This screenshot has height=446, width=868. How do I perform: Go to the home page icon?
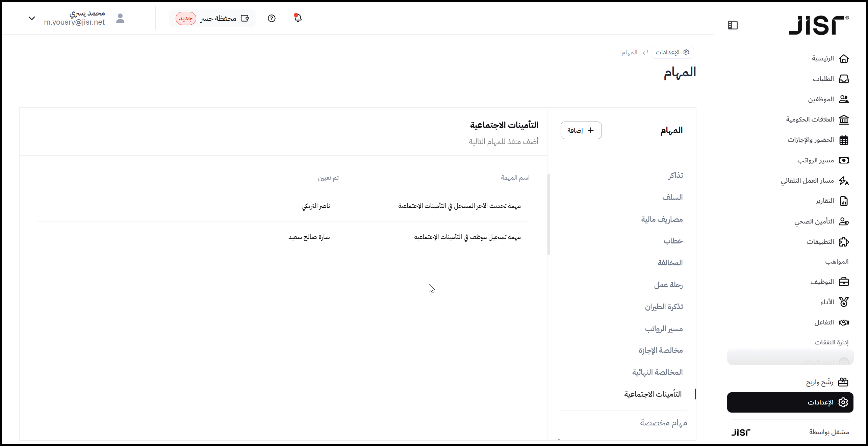pyautogui.click(x=844, y=59)
